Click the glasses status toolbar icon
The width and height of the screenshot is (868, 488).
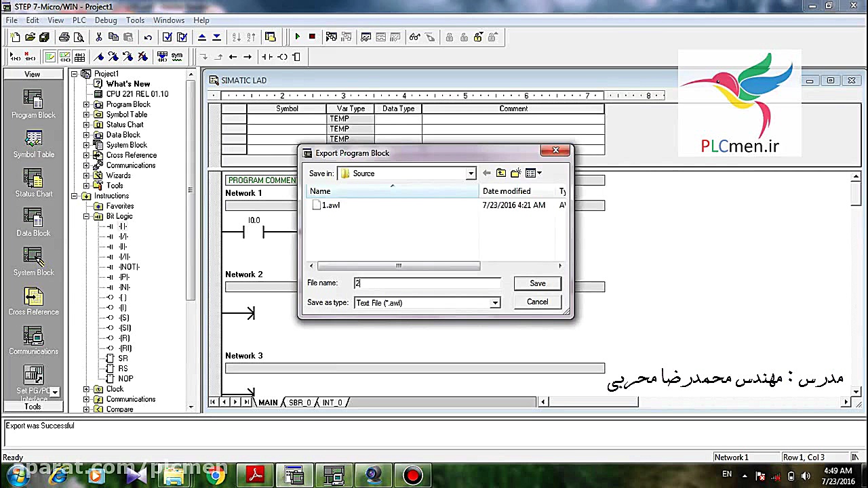click(x=414, y=37)
